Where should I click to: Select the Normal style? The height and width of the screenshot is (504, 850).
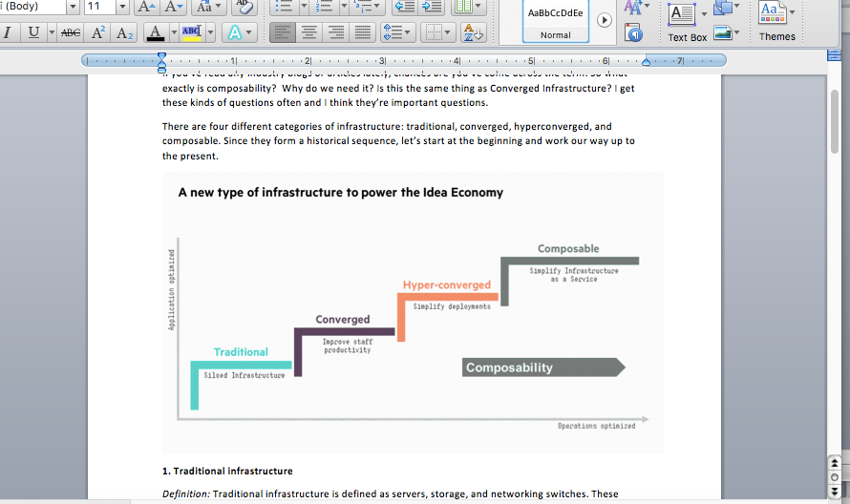[555, 21]
